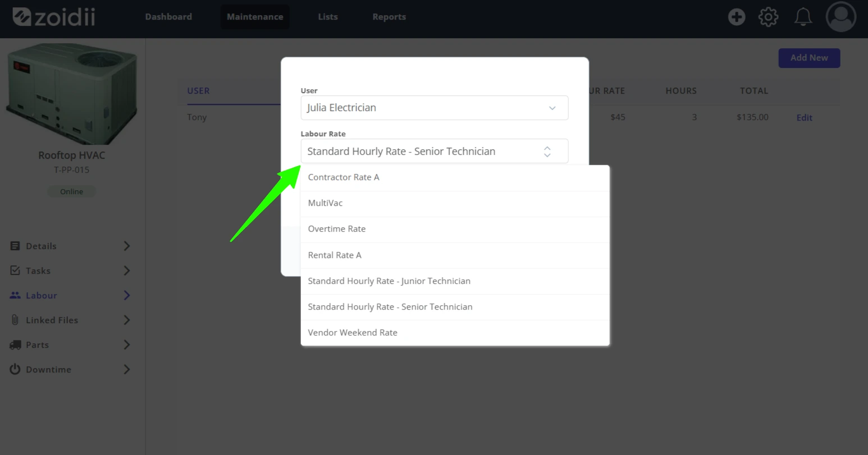Click the Tasks checkbox icon in sidebar
Screen dimensions: 868x455
tap(15, 270)
